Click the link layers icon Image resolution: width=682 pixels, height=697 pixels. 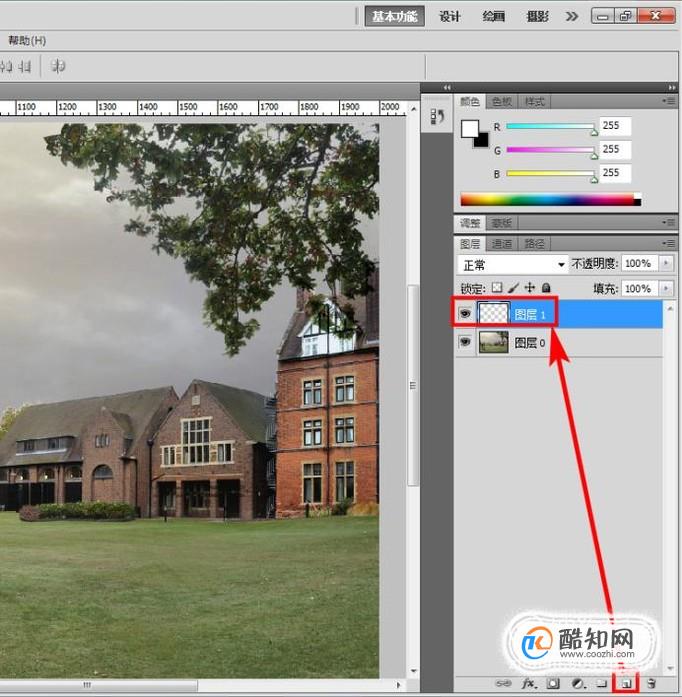[x=503, y=683]
